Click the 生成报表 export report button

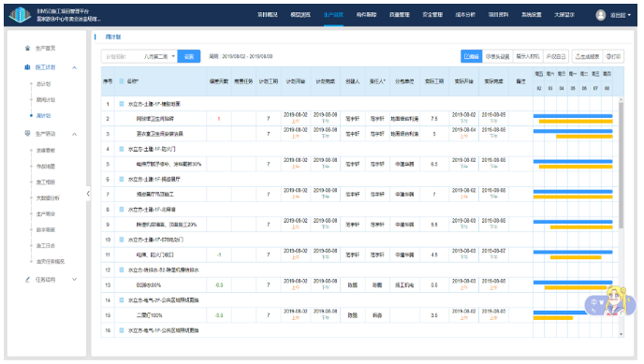click(x=587, y=56)
